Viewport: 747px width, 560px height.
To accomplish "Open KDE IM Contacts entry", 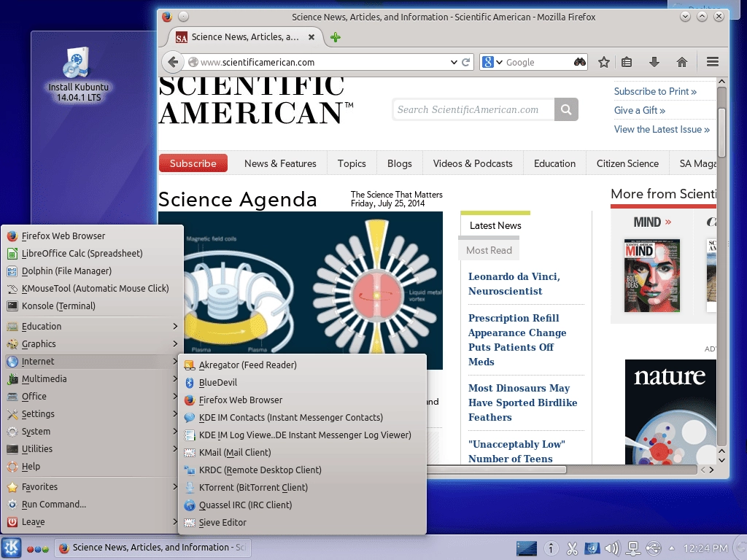I will [303, 418].
